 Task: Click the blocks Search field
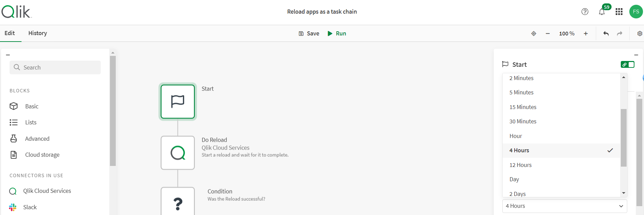tap(55, 67)
